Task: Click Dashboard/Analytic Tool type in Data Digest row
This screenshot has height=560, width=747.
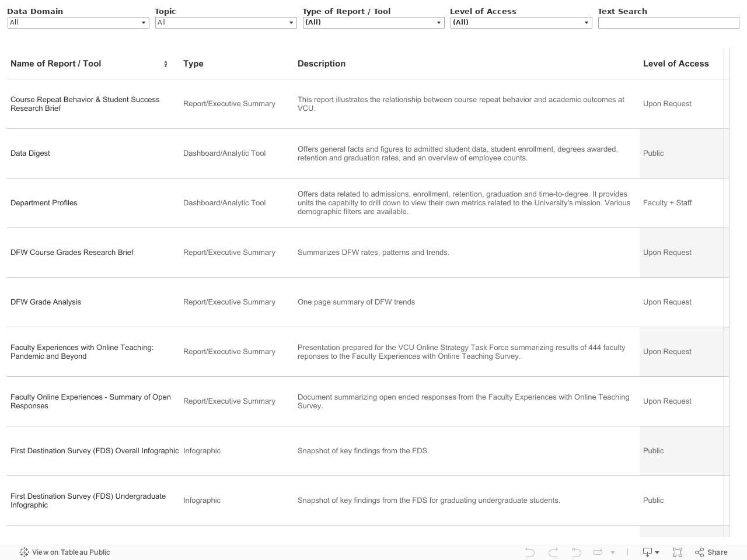Action: (224, 153)
